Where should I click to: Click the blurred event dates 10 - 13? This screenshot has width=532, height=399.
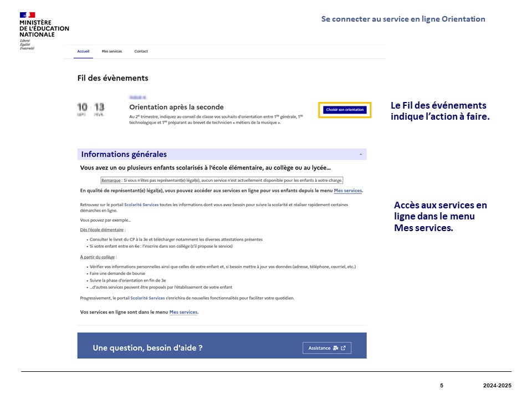pos(91,109)
